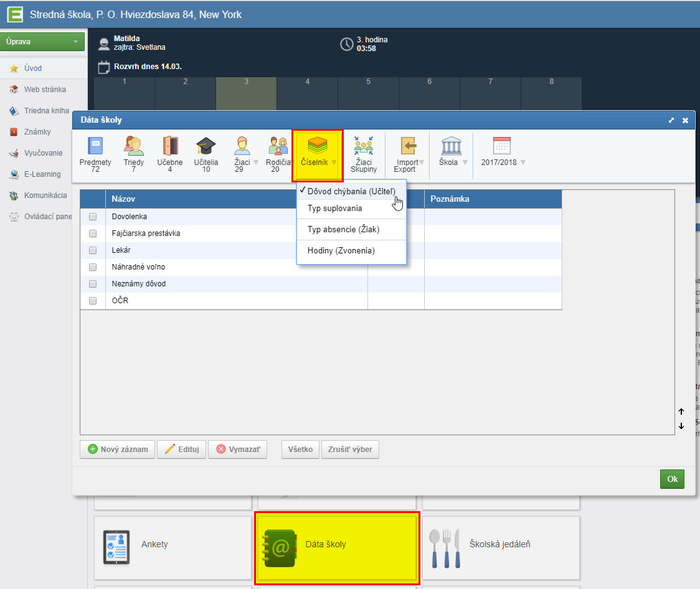Expand the 2017/2018 year dropdown arrow
This screenshot has width=700, height=589.
tap(523, 163)
